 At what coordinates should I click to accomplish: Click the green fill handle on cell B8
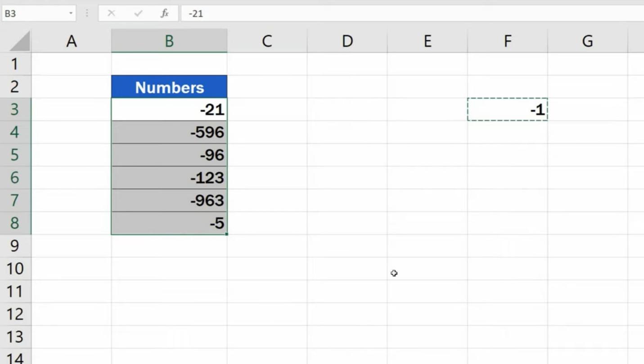point(227,234)
